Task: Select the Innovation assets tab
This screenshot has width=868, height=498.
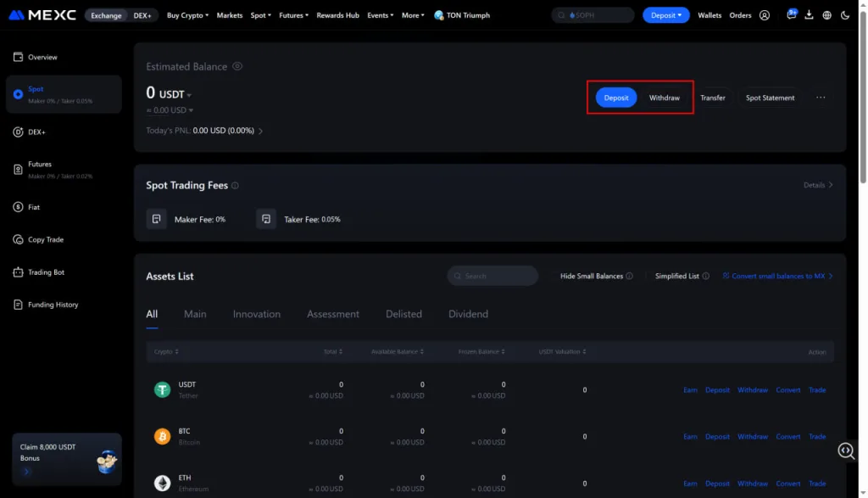Action: click(256, 314)
